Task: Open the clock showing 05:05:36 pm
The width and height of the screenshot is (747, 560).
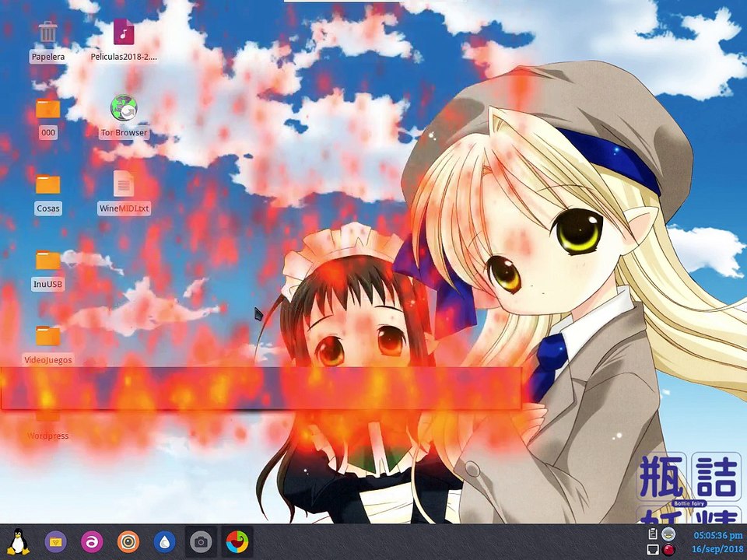Action: tap(717, 535)
